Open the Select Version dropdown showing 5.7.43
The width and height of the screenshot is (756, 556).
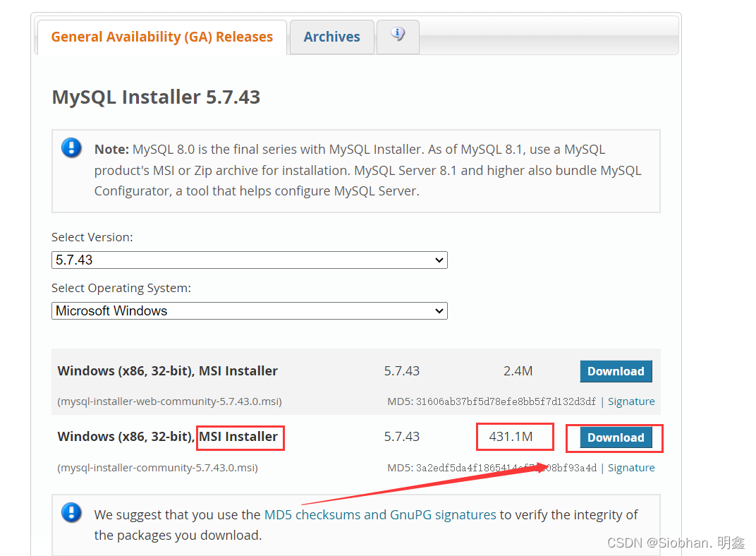[x=249, y=260]
